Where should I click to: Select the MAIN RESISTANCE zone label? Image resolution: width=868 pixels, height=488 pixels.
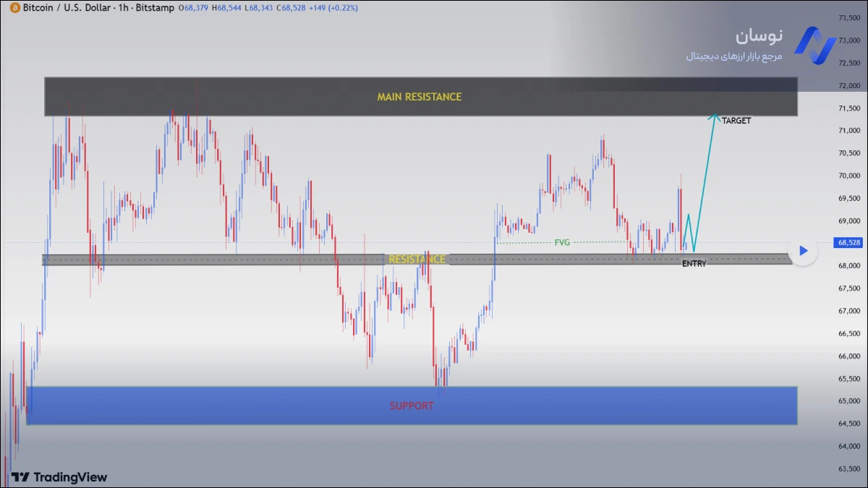[419, 97]
